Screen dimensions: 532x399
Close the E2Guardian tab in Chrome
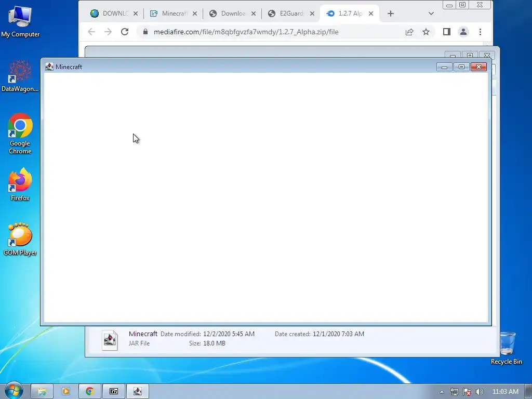[x=312, y=14]
